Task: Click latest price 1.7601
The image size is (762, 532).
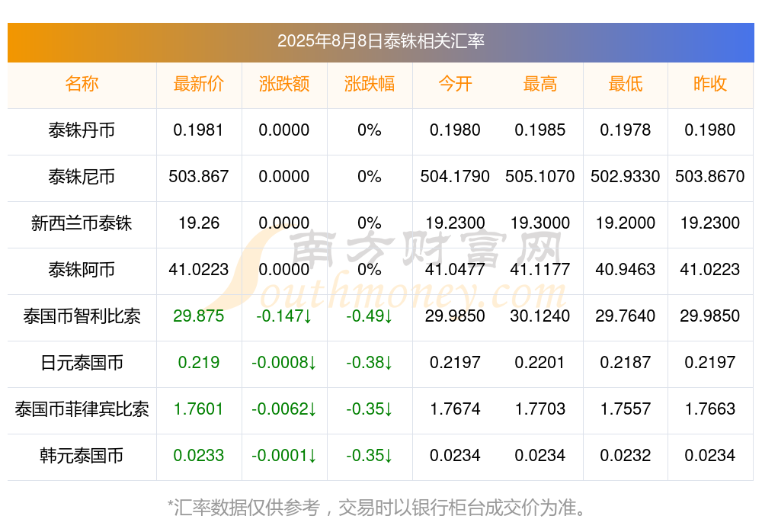Action: 199,409
